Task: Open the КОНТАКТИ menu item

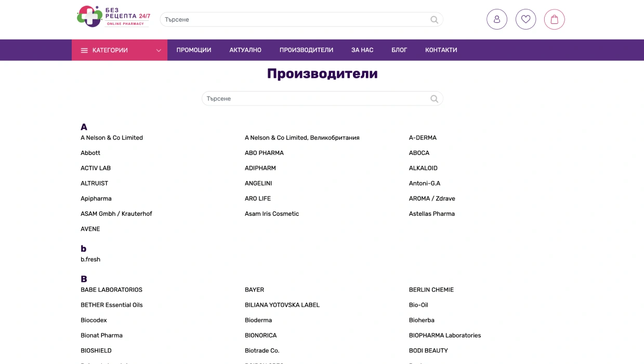Action: (441, 50)
